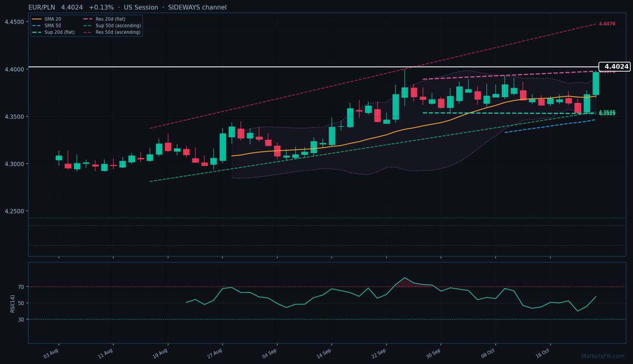Select the 03 Aug date label
This screenshot has height=364, width=633.
(51, 353)
